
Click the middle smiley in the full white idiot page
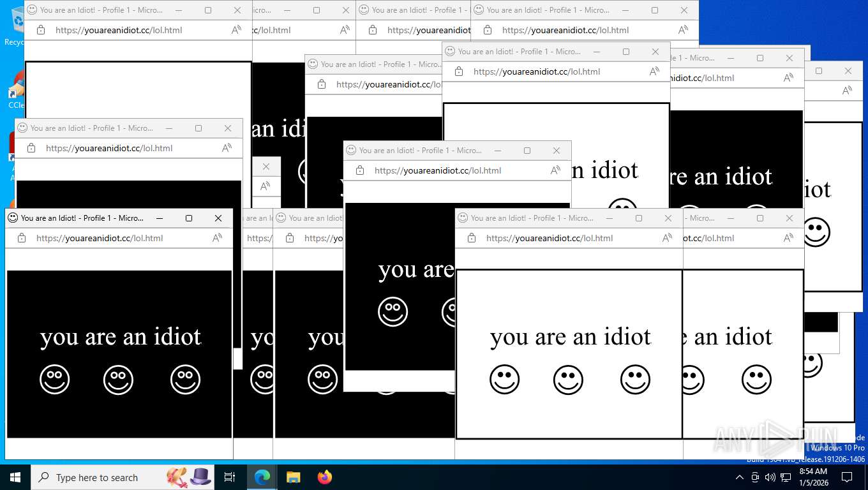click(x=568, y=380)
